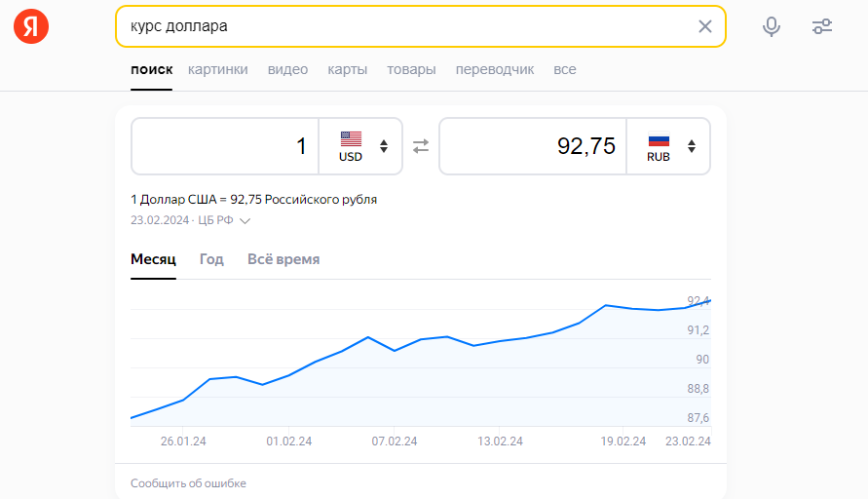Image resolution: width=868 pixels, height=499 pixels.
Task: Start voice search with microphone icon
Action: click(x=772, y=26)
